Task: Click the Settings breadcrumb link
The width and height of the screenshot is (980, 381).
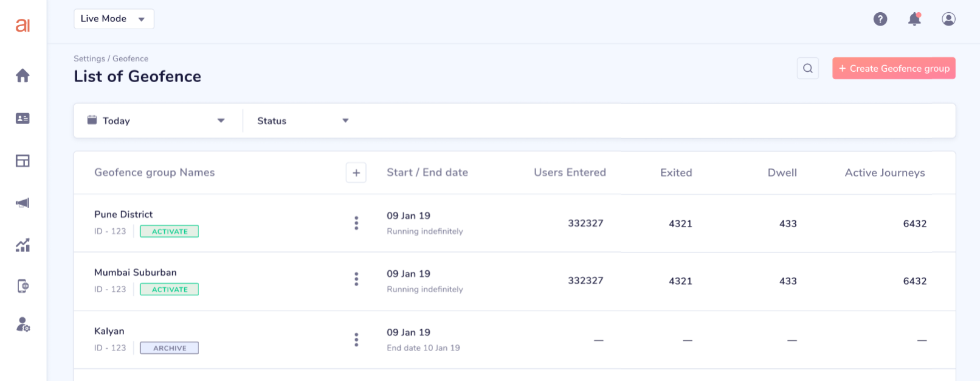Action: click(x=89, y=58)
